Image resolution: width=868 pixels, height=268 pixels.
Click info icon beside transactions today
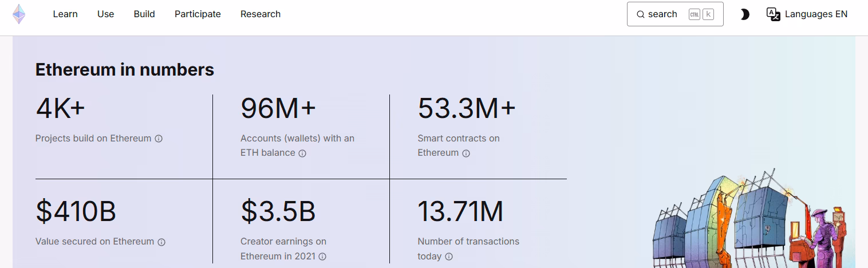(x=449, y=257)
